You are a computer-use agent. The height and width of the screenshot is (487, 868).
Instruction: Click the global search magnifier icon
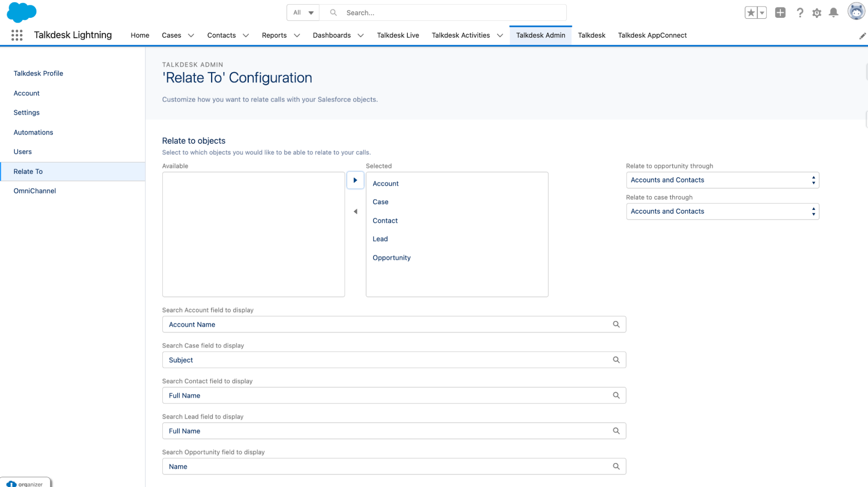[x=333, y=13]
